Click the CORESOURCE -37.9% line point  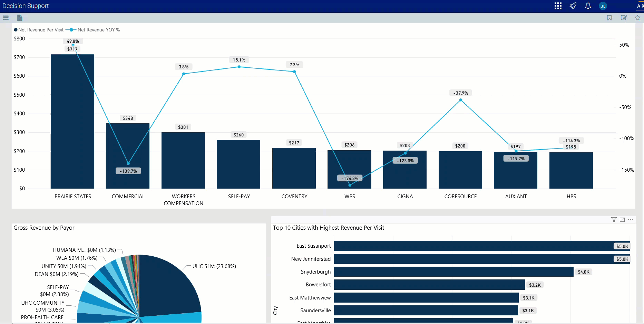[x=460, y=100]
